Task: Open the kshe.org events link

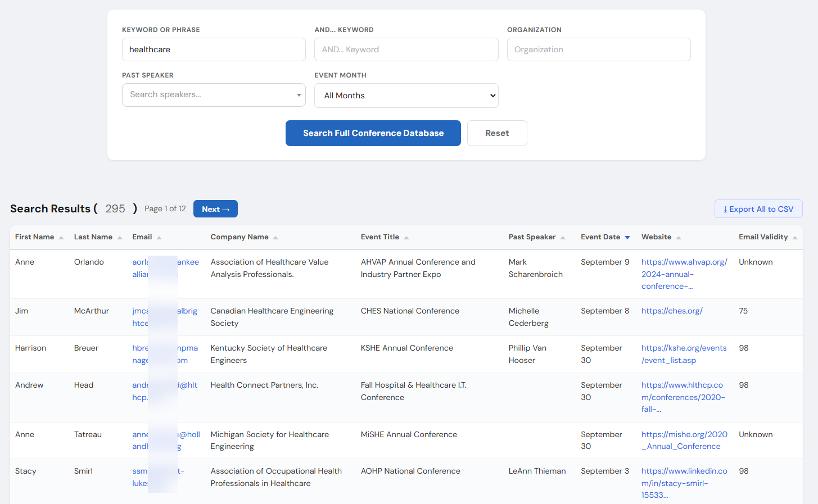Action: [684, 354]
